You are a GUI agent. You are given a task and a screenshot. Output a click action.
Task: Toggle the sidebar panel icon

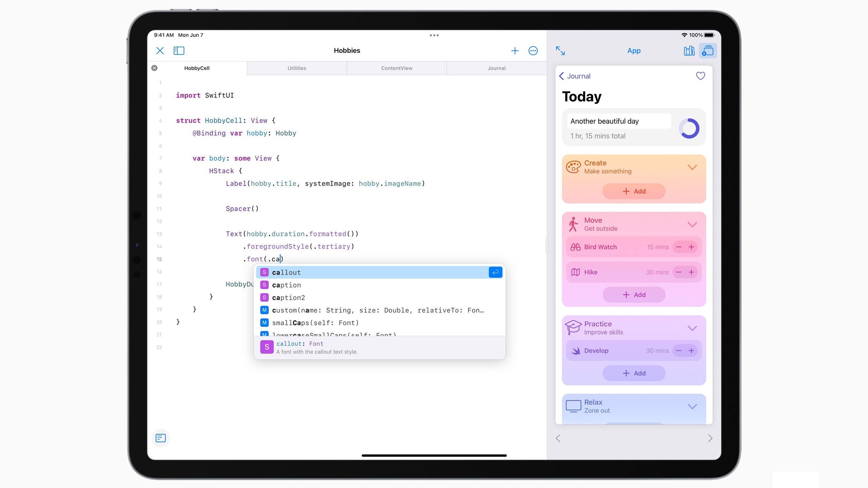pos(179,51)
